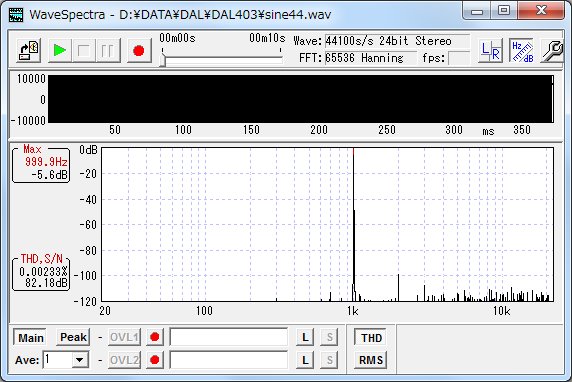Load overlay 2 with L button
This screenshot has height=382, width=572.
click(x=305, y=360)
